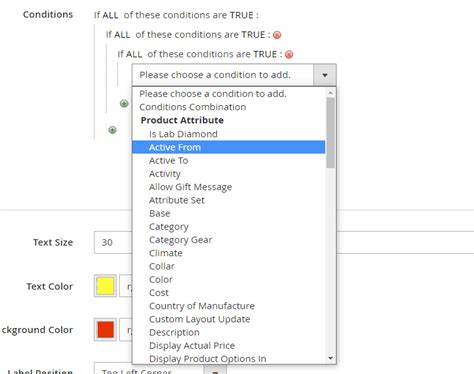474x374 pixels.
Task: Click the yellow Text Color swatch
Action: point(105,286)
